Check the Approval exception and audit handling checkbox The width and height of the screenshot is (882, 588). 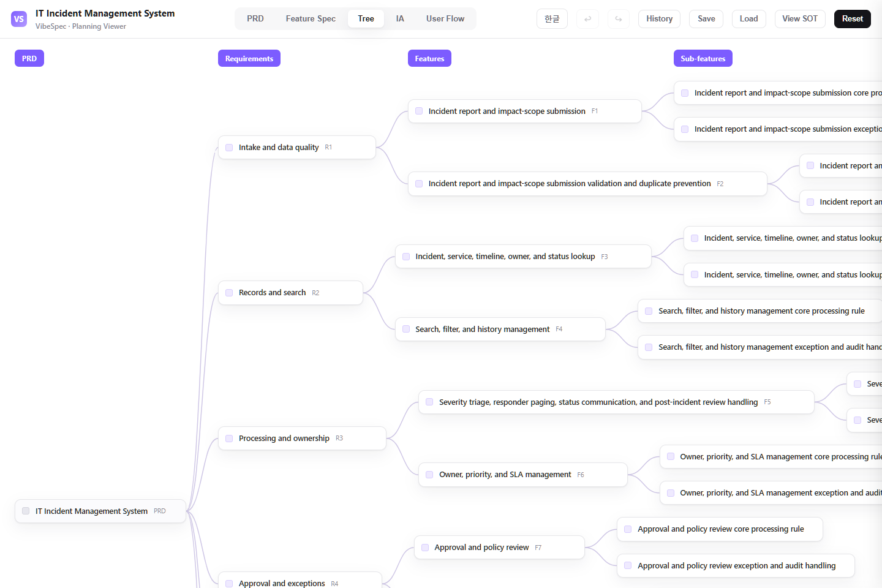pos(628,565)
